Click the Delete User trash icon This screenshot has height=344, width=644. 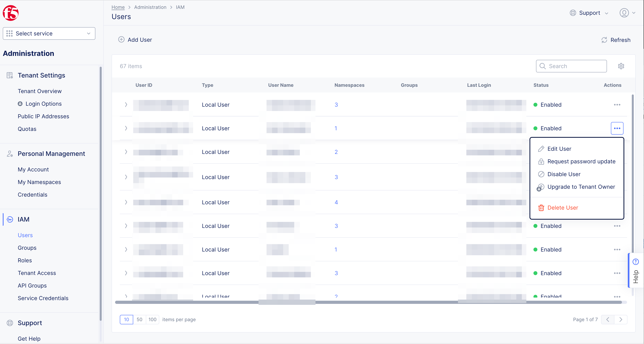point(541,208)
